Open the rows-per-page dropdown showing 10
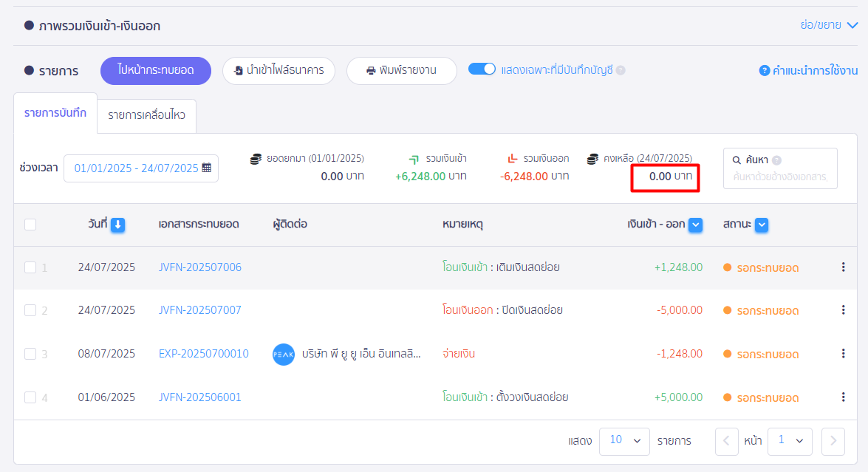Image resolution: width=868 pixels, height=472 pixels. 624,441
